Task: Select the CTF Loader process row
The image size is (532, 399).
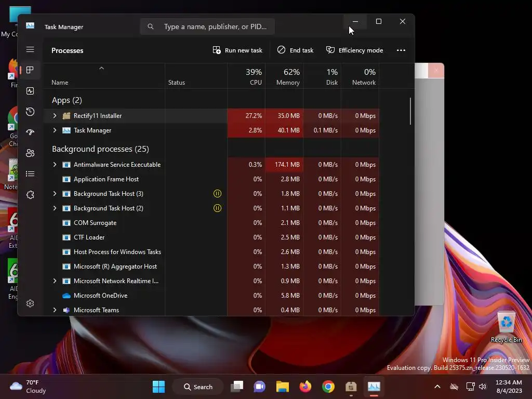Action: (x=211, y=237)
